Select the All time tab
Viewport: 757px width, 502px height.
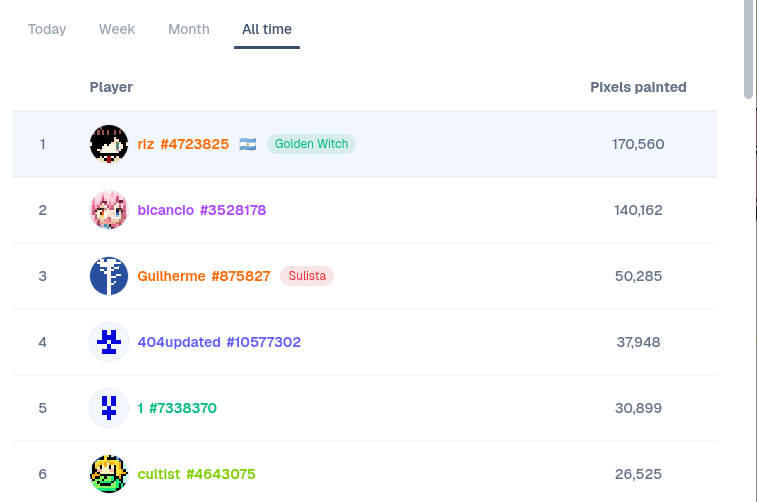pyautogui.click(x=267, y=29)
